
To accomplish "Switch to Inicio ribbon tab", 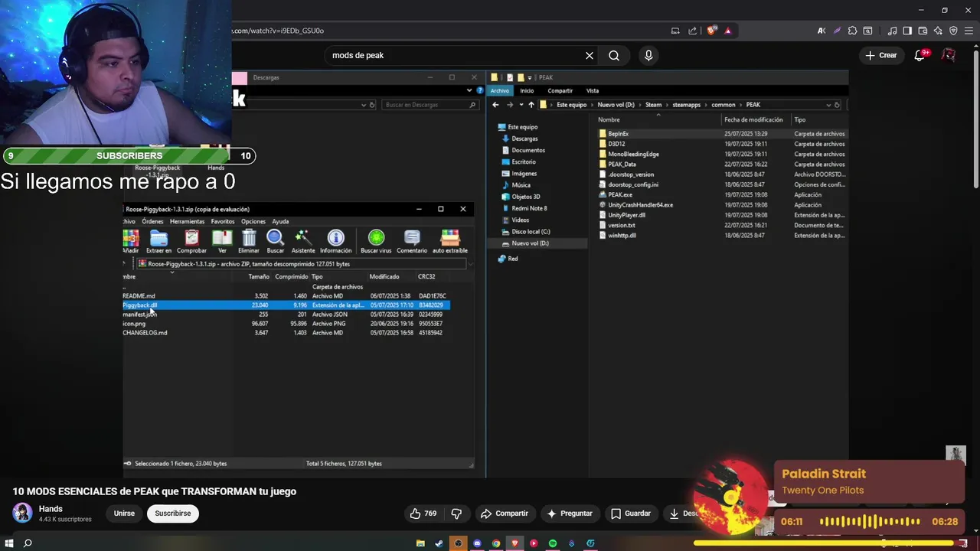I will click(527, 90).
